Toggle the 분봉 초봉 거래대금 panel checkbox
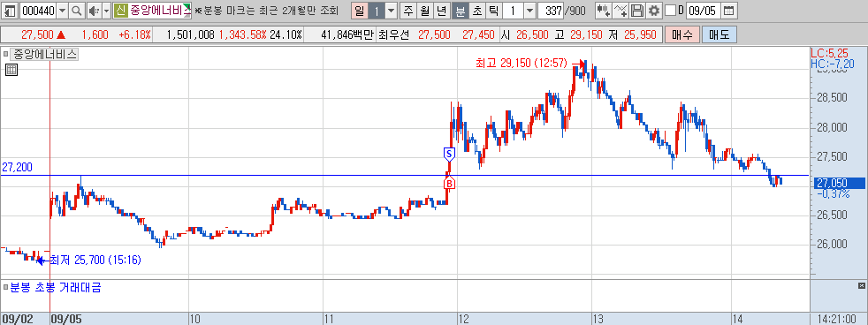Viewport: 868px width, 325px height. 5,288
